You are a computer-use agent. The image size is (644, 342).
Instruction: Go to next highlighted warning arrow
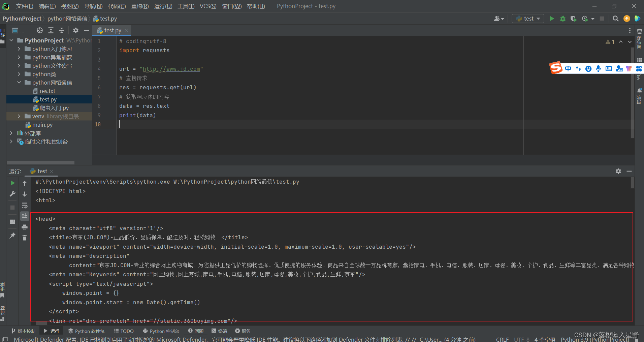tap(630, 42)
